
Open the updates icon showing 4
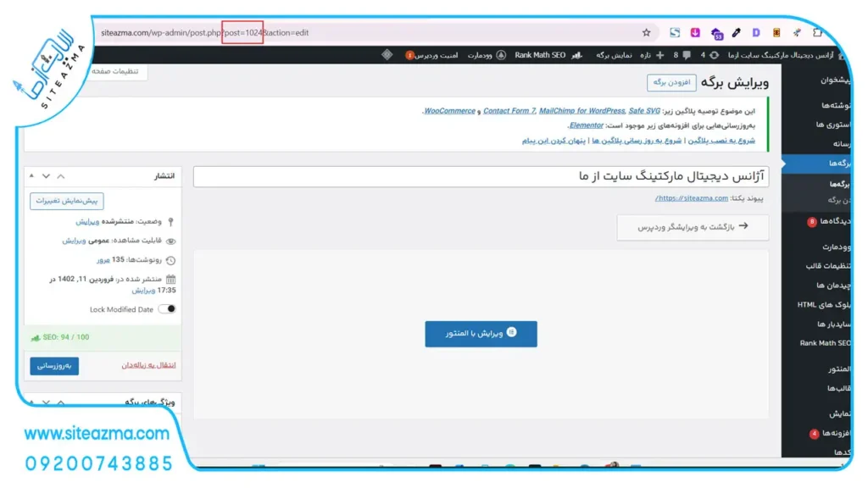pos(715,55)
